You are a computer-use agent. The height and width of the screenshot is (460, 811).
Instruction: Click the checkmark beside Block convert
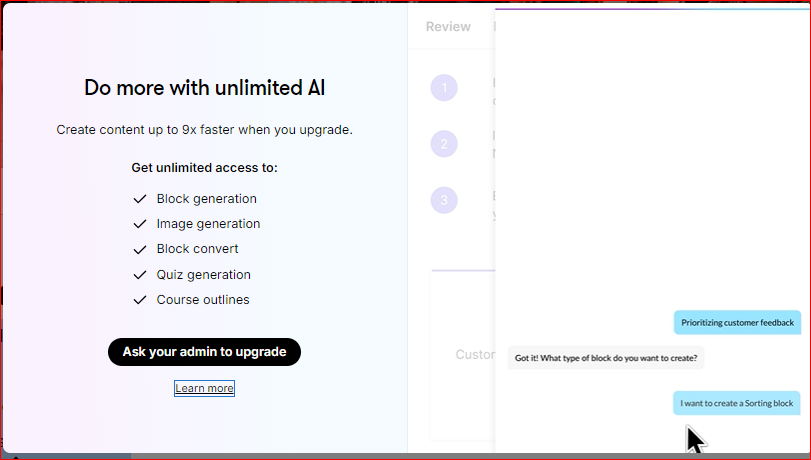[140, 249]
